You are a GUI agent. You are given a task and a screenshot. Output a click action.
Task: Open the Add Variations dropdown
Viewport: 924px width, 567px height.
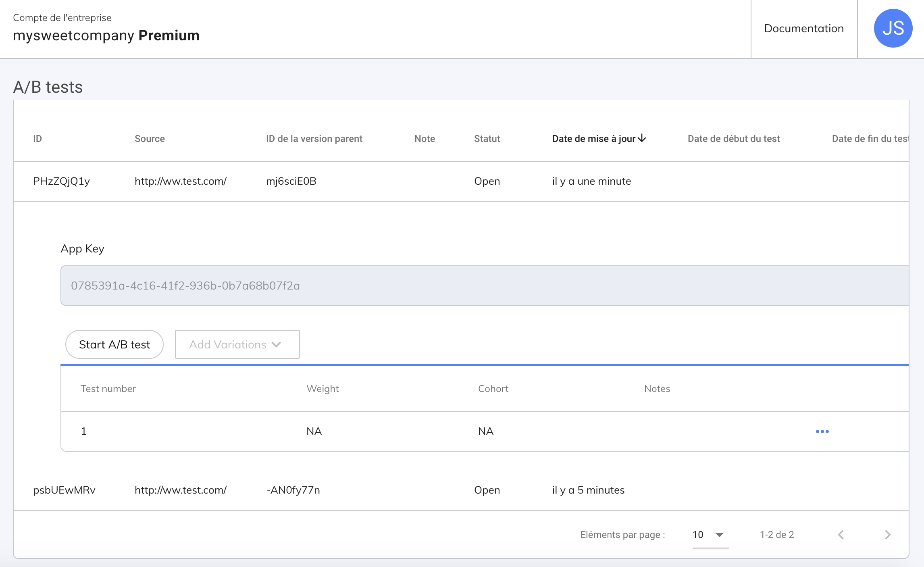237,344
